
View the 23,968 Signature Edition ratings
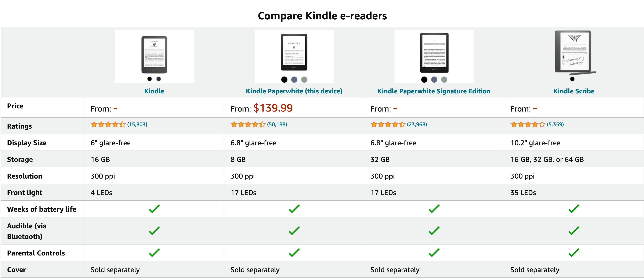point(417,124)
